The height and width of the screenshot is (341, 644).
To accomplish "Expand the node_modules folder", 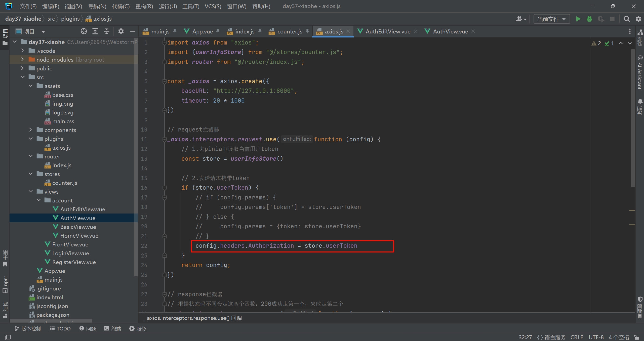I will 23,59.
